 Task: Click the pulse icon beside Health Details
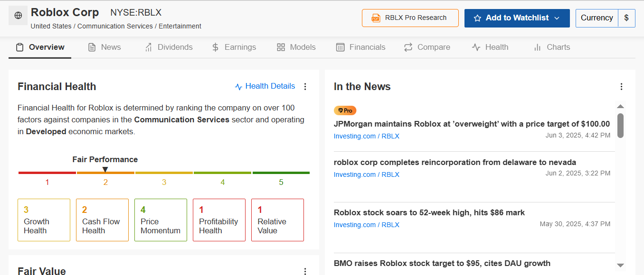pyautogui.click(x=239, y=86)
